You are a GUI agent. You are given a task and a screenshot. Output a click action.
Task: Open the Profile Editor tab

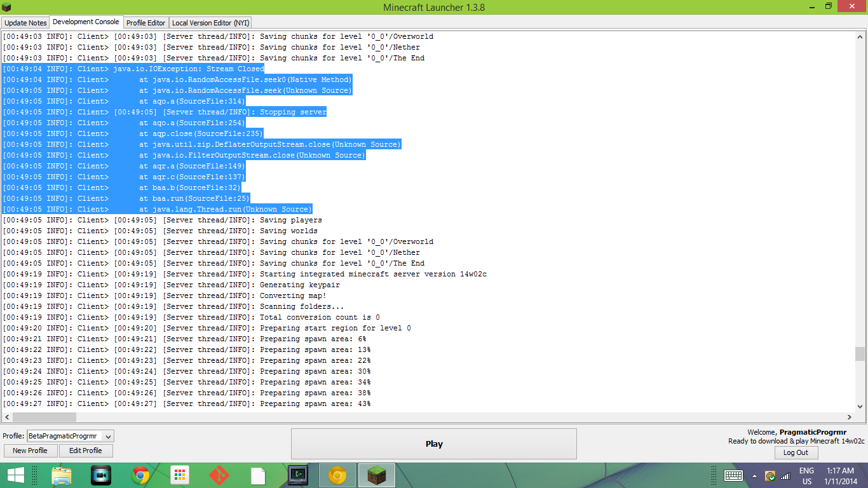[x=146, y=23]
